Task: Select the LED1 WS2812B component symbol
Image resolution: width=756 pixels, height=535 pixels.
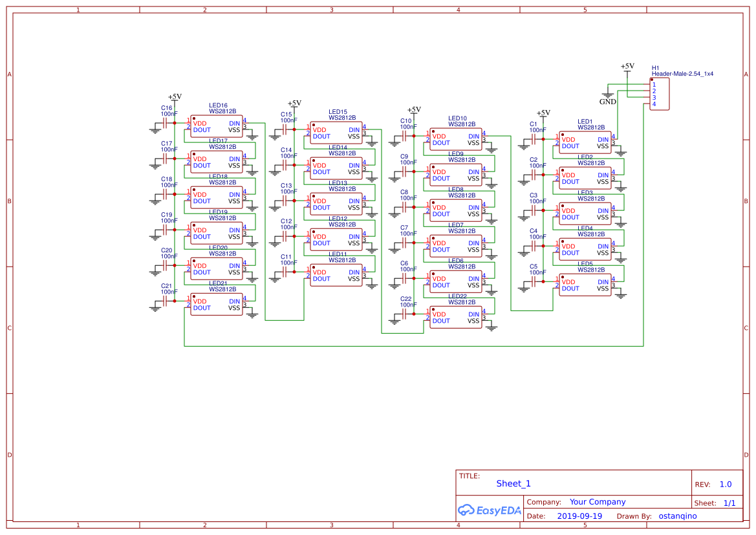Action: 585,143
